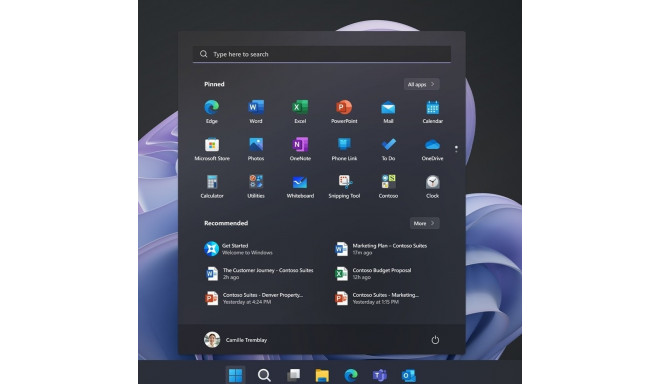This screenshot has height=384, width=660.
Task: Launch PowerPoint from pinned apps
Action: pos(344,111)
